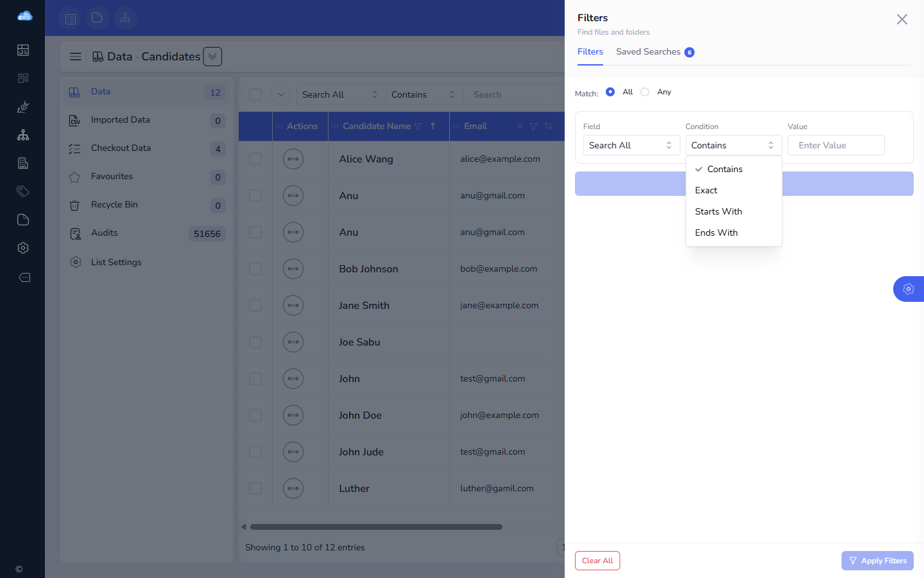Click the org chart icon in top bar

125,18
